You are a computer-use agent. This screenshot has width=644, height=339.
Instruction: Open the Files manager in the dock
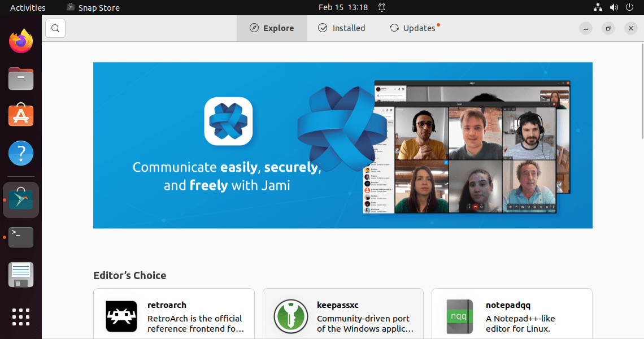21,79
